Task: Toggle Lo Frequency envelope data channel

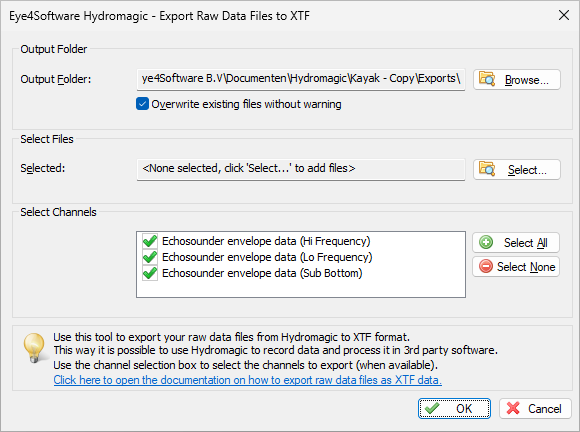Action: [150, 257]
